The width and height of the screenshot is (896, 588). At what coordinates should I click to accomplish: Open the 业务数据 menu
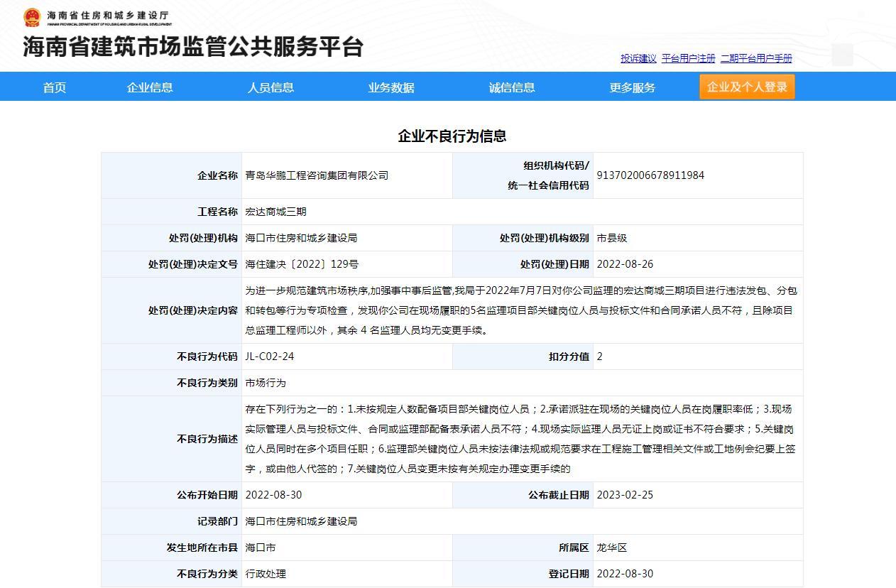391,87
